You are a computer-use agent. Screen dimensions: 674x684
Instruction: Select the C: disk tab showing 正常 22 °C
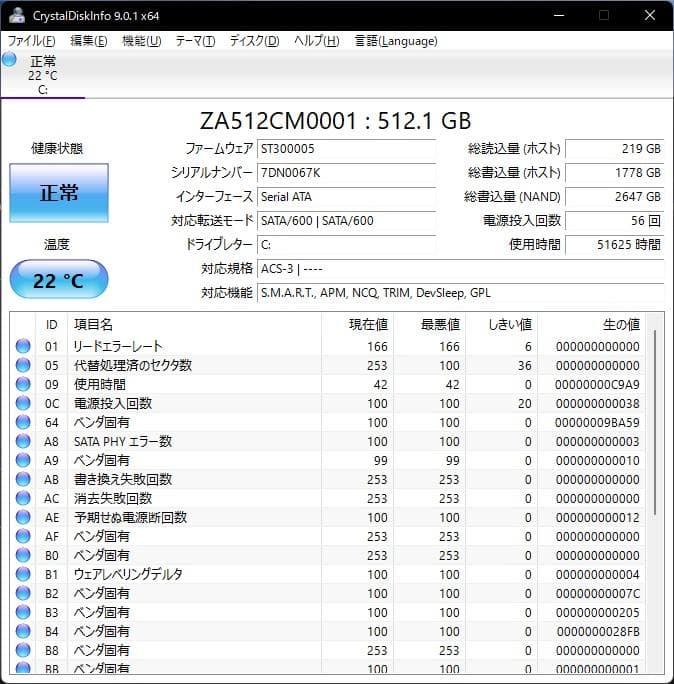click(x=43, y=75)
